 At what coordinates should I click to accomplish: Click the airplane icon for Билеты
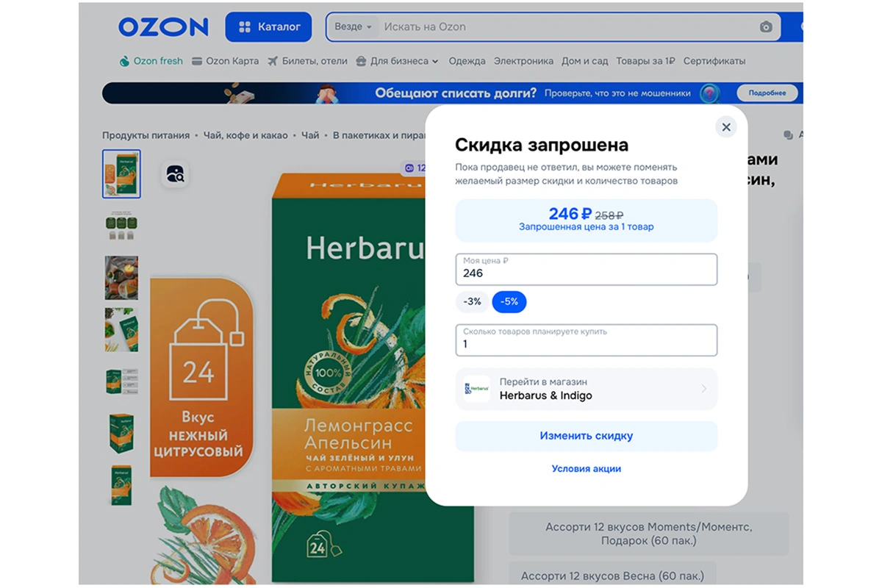tap(273, 61)
